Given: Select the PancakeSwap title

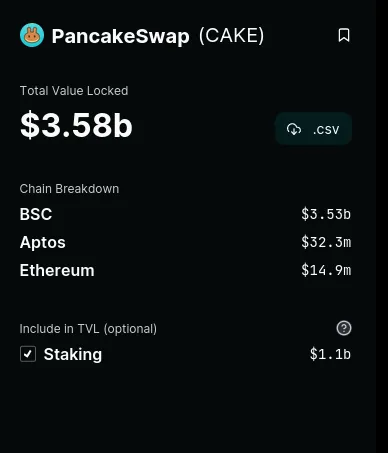Looking at the screenshot, I should tap(121, 36).
